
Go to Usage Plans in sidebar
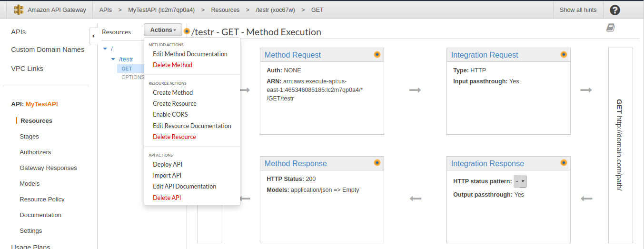(x=30, y=246)
